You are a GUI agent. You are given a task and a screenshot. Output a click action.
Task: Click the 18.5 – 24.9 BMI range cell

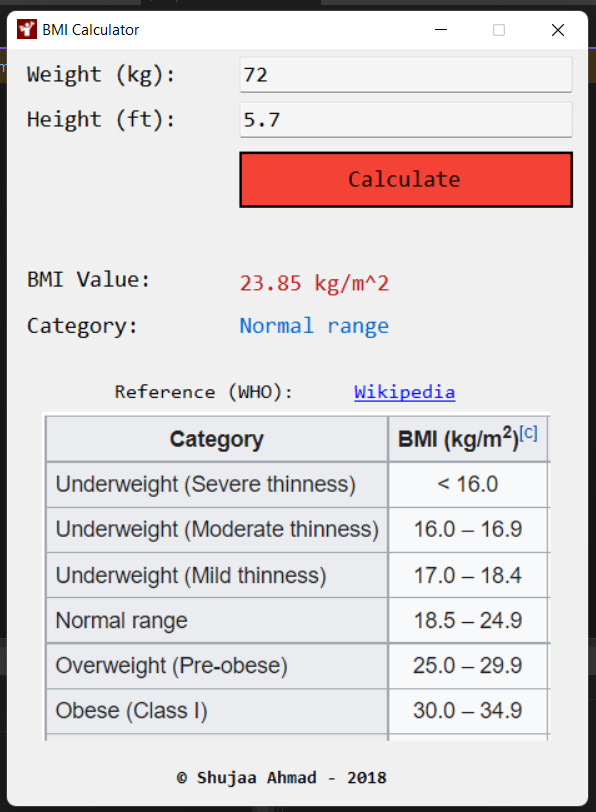pos(468,620)
